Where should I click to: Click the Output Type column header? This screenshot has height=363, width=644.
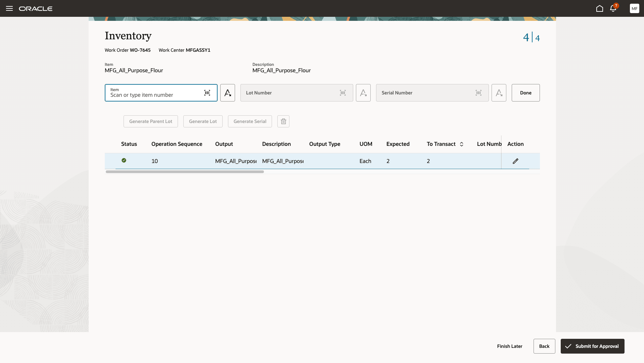325,144
